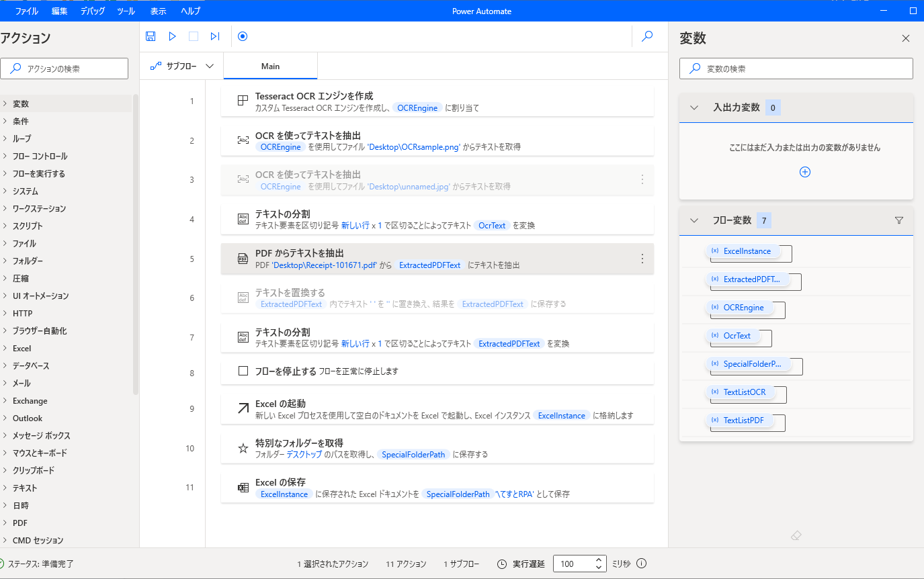Click the OCR icon of action 2
The height and width of the screenshot is (579, 924).
pos(243,140)
